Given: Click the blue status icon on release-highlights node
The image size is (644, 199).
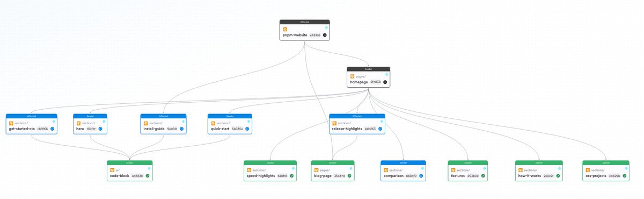Looking at the screenshot, I should [380, 129].
